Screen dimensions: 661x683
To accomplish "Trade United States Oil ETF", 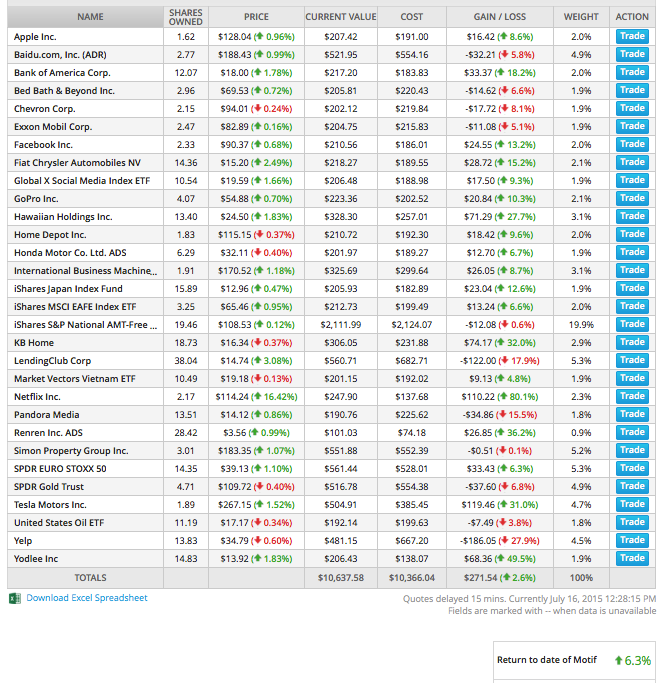I will 632,522.
